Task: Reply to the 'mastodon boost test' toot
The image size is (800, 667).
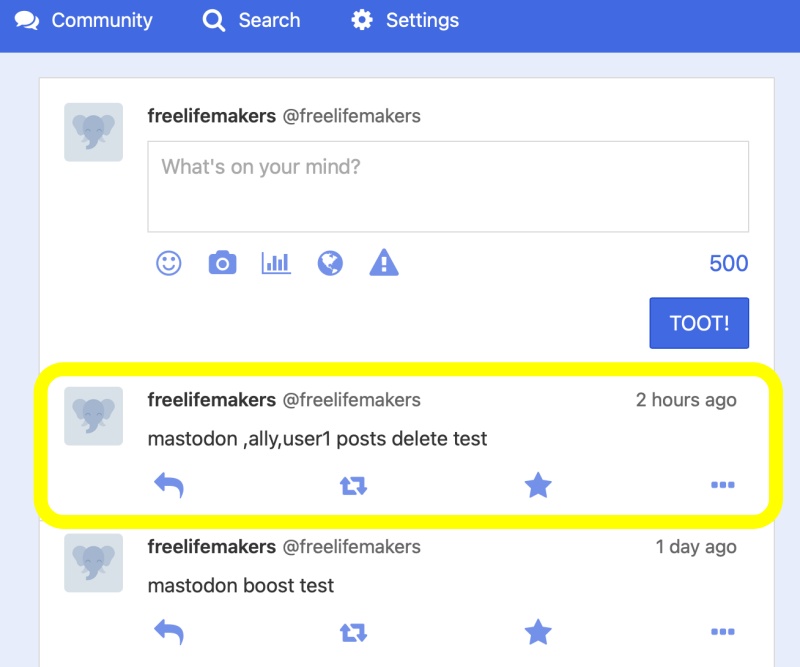Action: click(169, 632)
